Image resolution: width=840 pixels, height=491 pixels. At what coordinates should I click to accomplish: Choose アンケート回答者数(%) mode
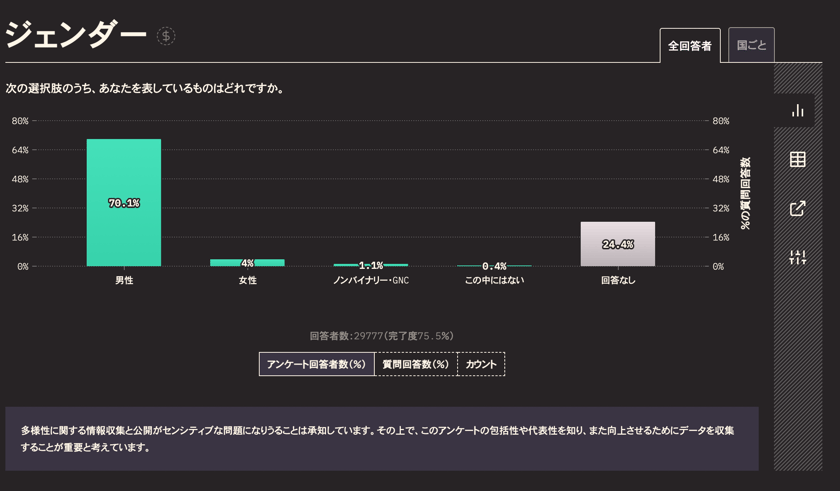pyautogui.click(x=317, y=364)
